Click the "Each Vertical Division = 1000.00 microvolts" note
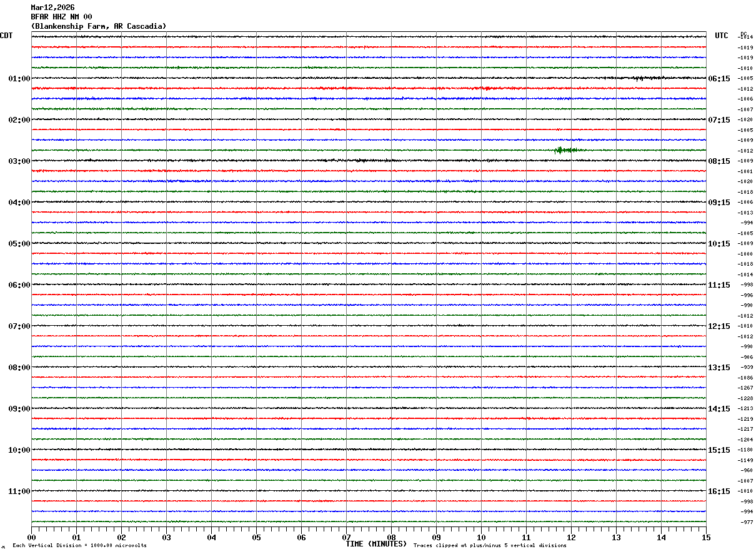 click(x=79, y=546)
